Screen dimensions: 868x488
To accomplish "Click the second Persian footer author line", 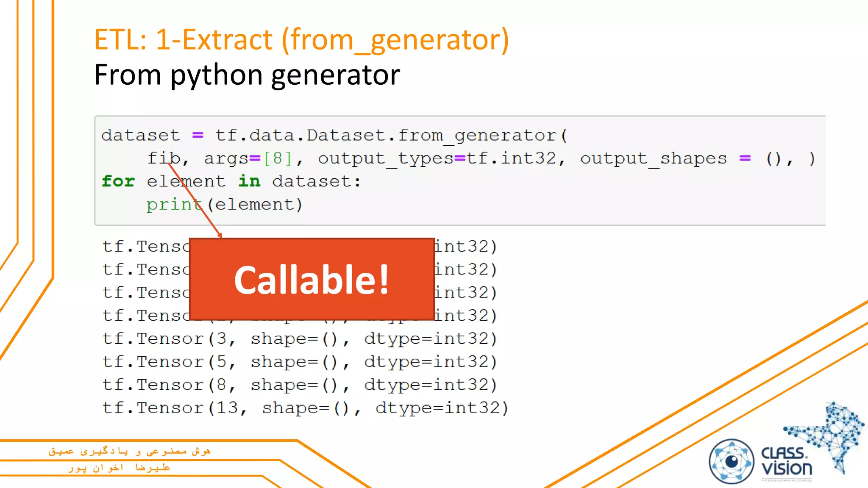I will 119,468.
